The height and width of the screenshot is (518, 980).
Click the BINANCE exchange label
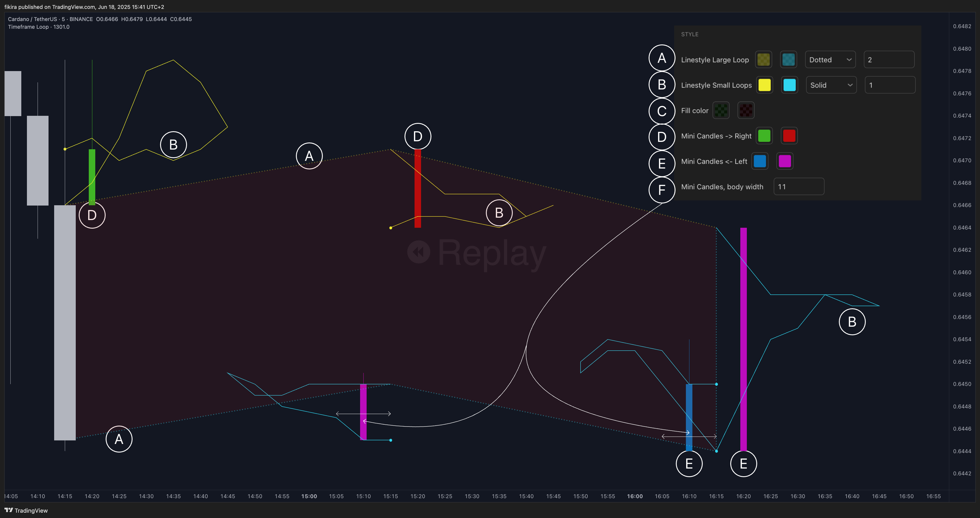point(81,19)
